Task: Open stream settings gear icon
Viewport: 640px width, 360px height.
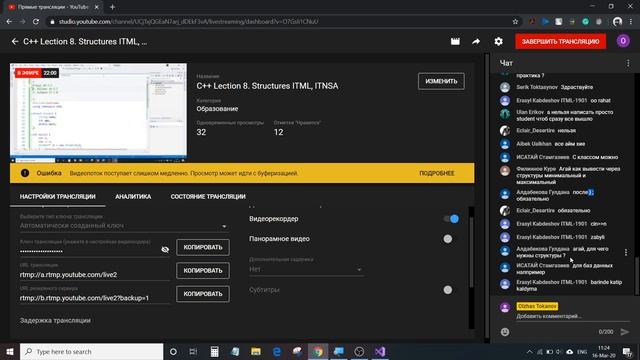Action: tap(498, 41)
